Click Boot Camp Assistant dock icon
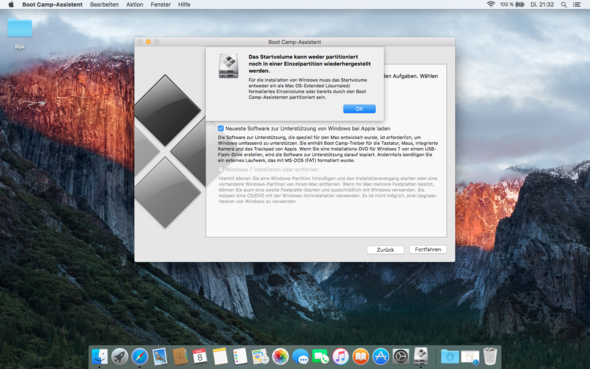 pos(421,356)
